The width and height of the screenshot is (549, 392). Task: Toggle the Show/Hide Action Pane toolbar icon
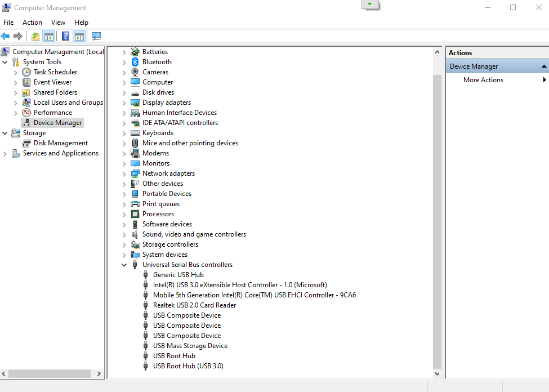[x=79, y=36]
